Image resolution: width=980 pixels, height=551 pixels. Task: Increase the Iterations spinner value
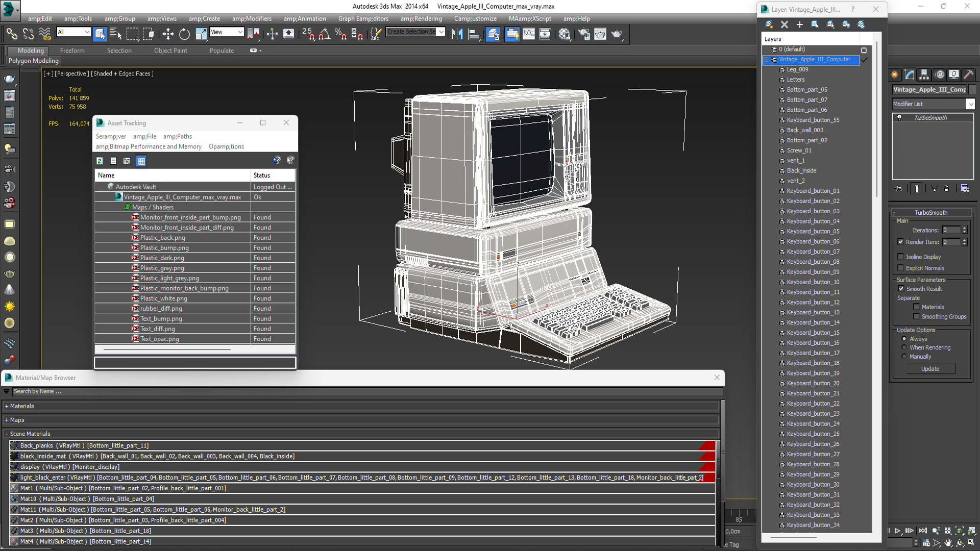tap(965, 228)
